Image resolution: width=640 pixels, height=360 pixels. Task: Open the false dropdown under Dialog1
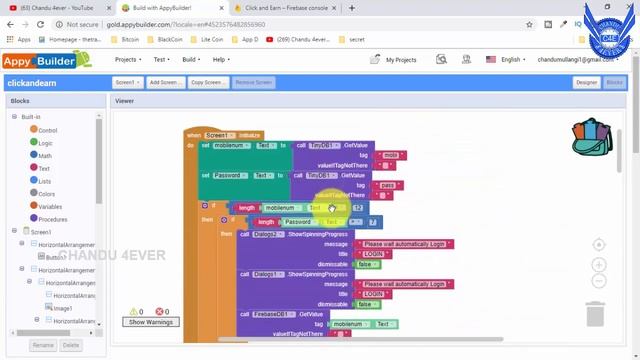368,304
